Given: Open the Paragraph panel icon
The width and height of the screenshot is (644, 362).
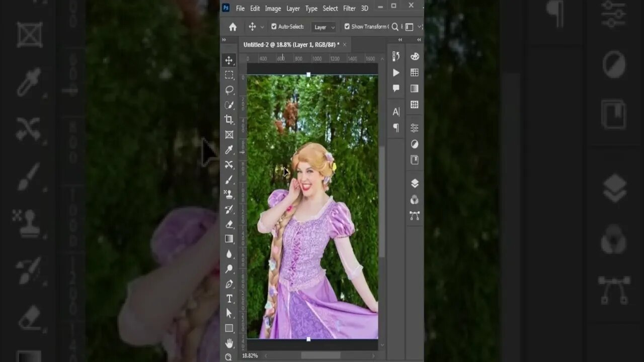Looking at the screenshot, I should (396, 128).
